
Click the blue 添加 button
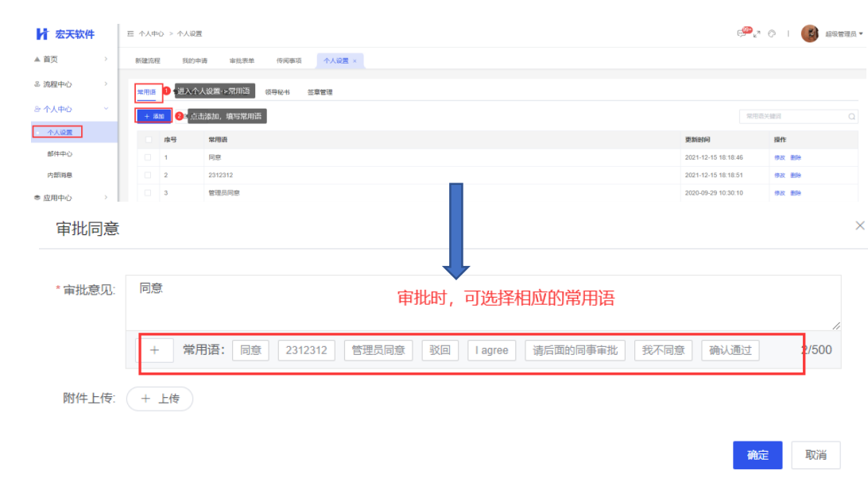pyautogui.click(x=154, y=116)
